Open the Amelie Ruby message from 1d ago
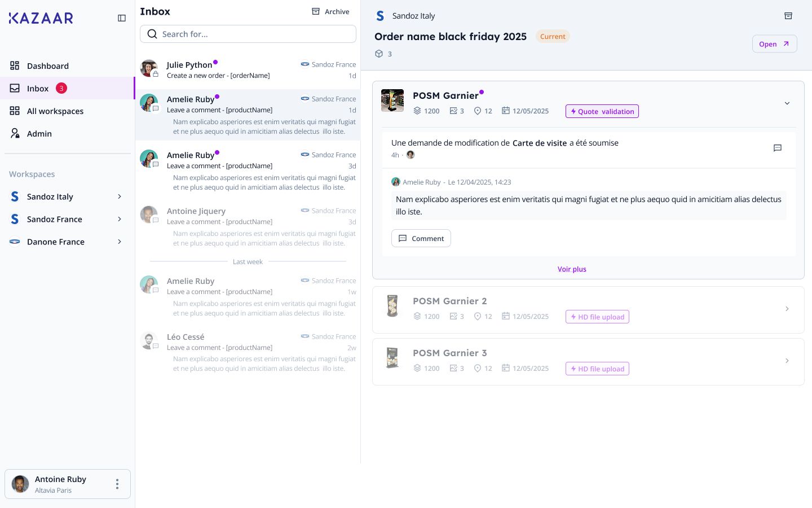This screenshot has width=812, height=508. (248, 115)
